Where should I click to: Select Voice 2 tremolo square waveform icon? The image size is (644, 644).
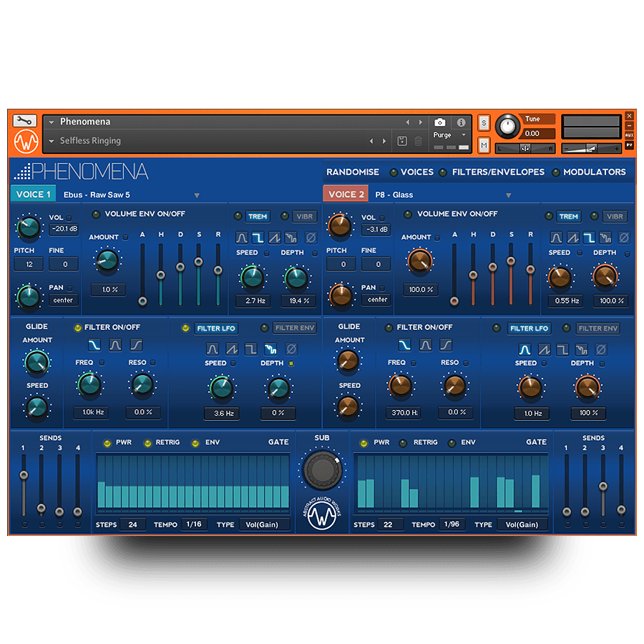click(589, 238)
